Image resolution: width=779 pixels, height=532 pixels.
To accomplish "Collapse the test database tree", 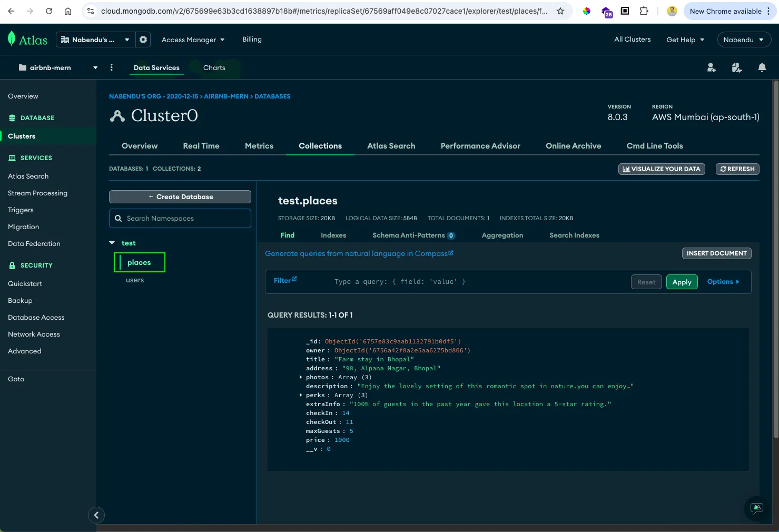I will pos(112,243).
